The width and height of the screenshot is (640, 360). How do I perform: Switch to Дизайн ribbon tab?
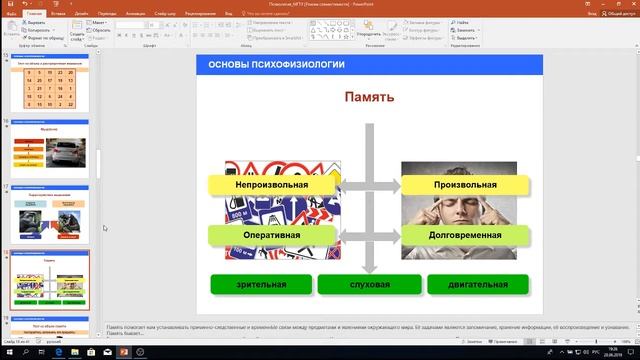click(81, 13)
